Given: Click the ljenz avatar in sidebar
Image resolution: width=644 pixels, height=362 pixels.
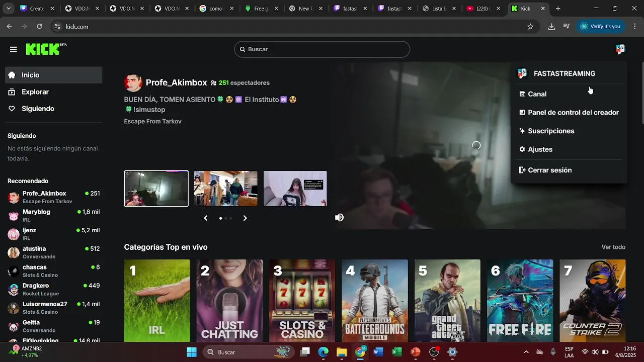Looking at the screenshot, I should point(14,234).
